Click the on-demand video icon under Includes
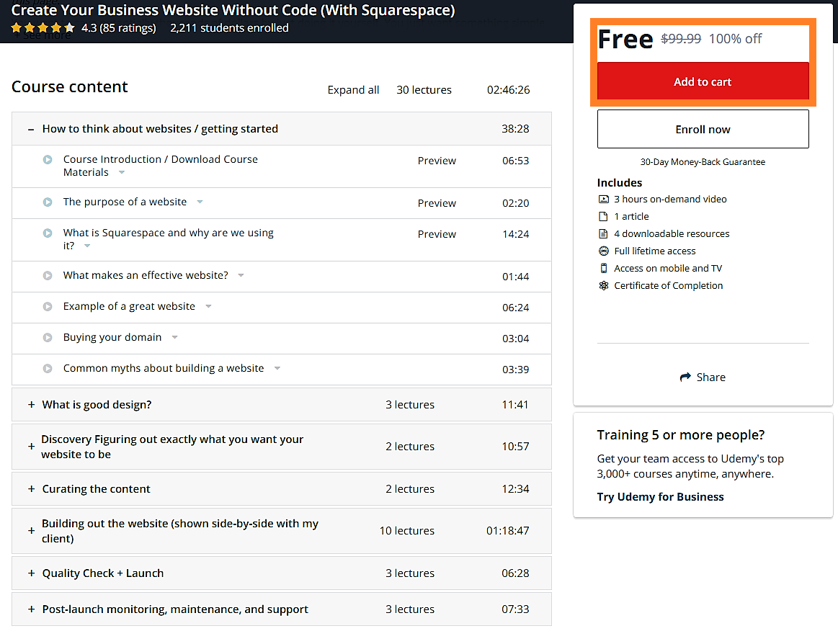Viewport: 838px width, 644px height. [603, 200]
